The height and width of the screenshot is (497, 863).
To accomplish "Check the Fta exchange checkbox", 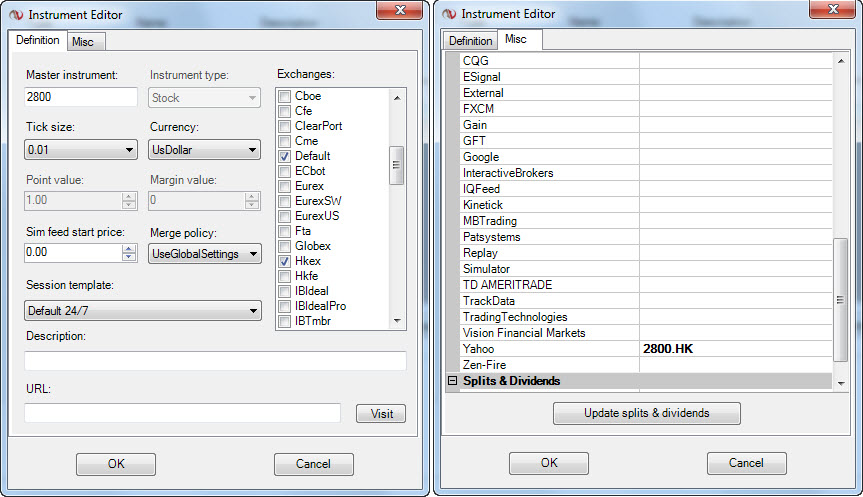I will [x=285, y=231].
